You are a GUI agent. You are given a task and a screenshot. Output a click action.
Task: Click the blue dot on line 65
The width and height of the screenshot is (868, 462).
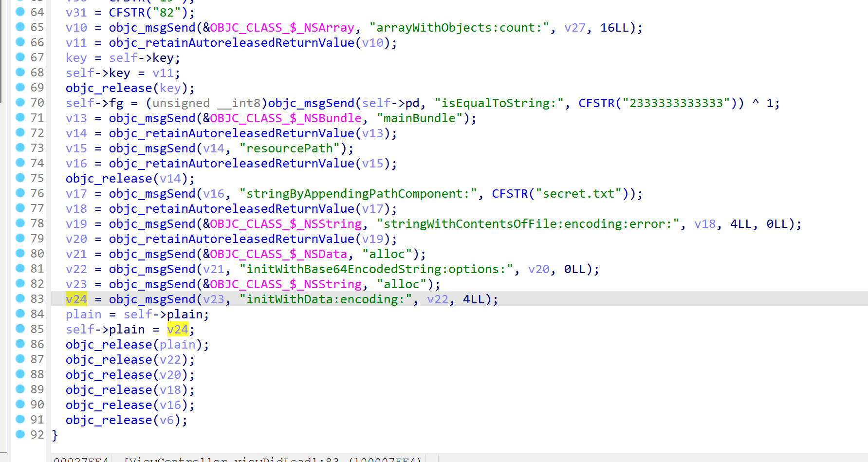20,27
